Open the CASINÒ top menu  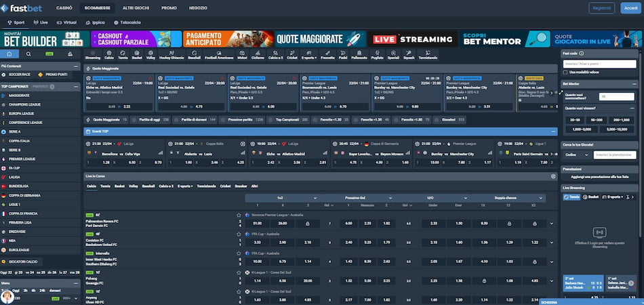click(x=64, y=8)
